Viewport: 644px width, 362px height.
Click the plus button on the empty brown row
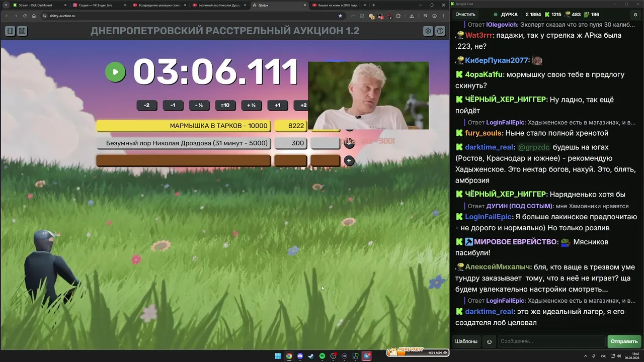pyautogui.click(x=349, y=161)
